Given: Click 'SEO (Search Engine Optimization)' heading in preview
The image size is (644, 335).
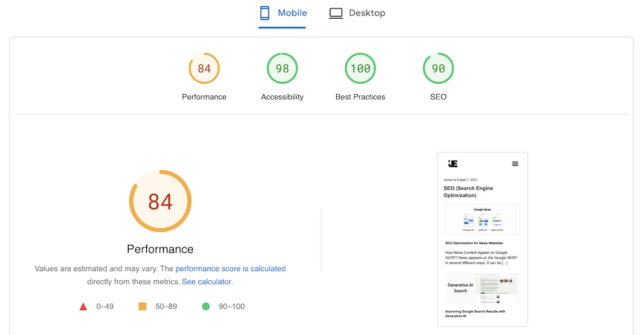Looking at the screenshot, I should (468, 191).
